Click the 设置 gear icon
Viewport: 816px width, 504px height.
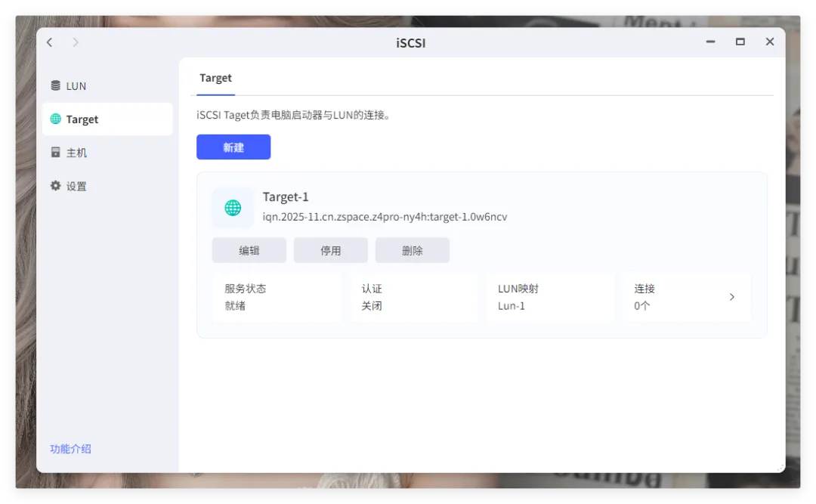(x=55, y=185)
